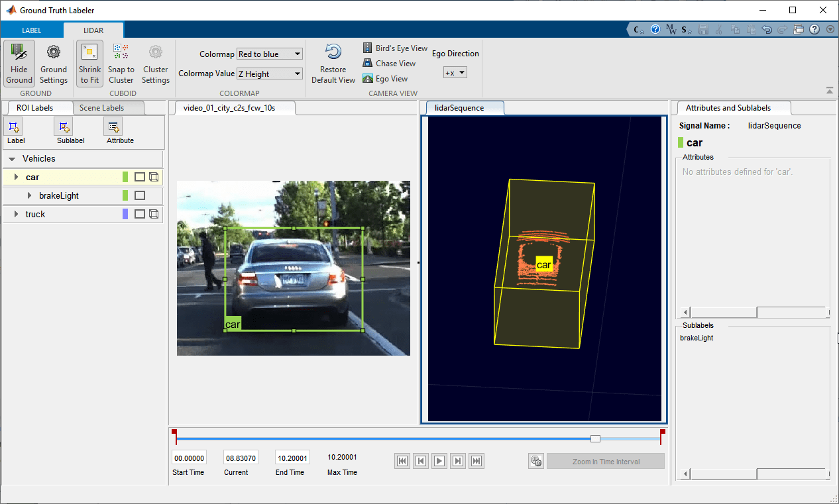
Task: Click the C star favorite icon
Action: tap(639, 29)
